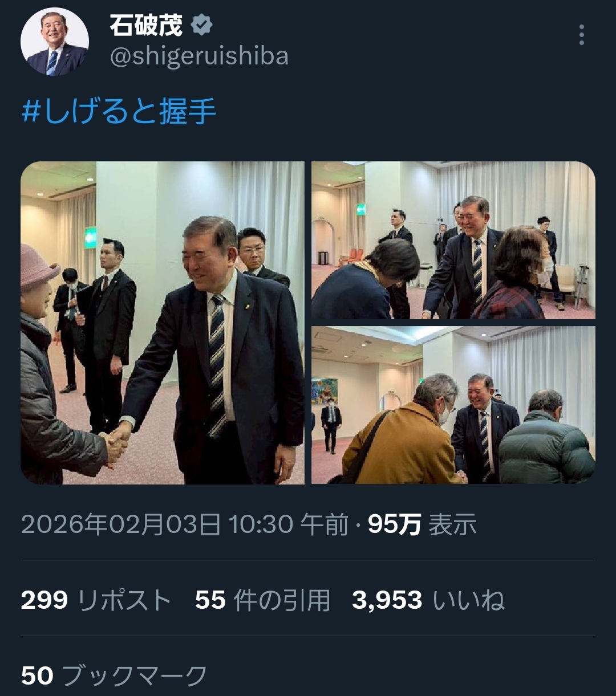This screenshot has width=616, height=696.
Task: Open the @shigeruishiba handle
Action: [199, 56]
